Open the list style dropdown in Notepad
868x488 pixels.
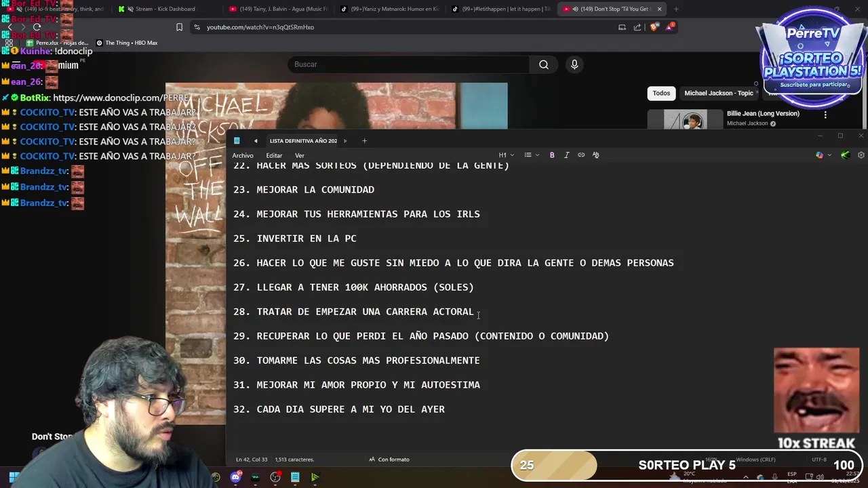pyautogui.click(x=532, y=155)
